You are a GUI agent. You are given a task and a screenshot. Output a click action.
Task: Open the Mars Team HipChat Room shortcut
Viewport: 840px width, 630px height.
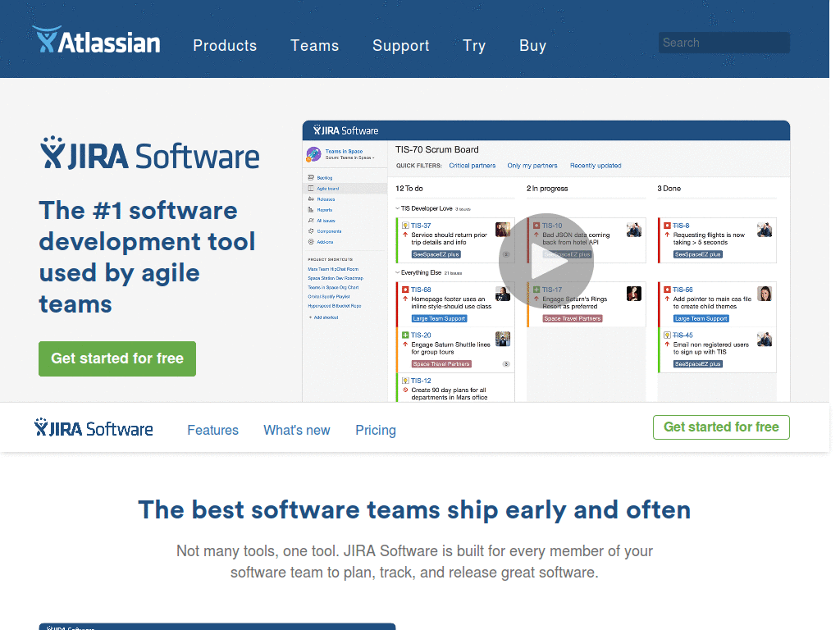(333, 269)
